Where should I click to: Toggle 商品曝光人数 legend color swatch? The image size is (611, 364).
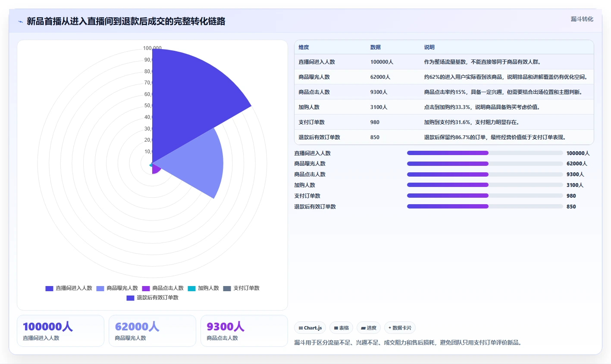(100, 288)
